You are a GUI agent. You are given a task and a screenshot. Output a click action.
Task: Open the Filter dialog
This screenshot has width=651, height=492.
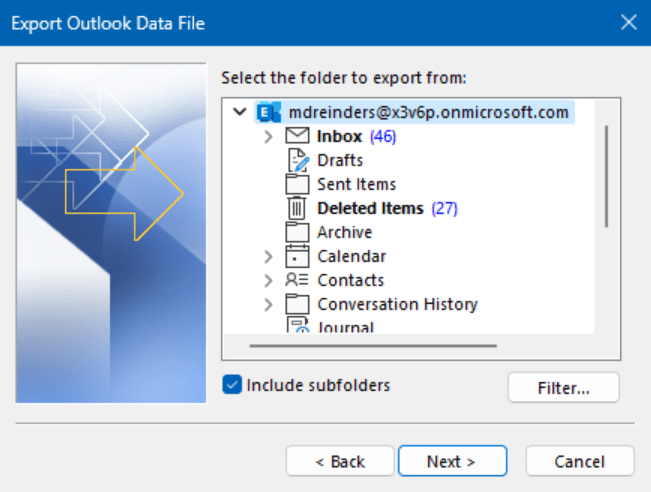[x=563, y=388]
